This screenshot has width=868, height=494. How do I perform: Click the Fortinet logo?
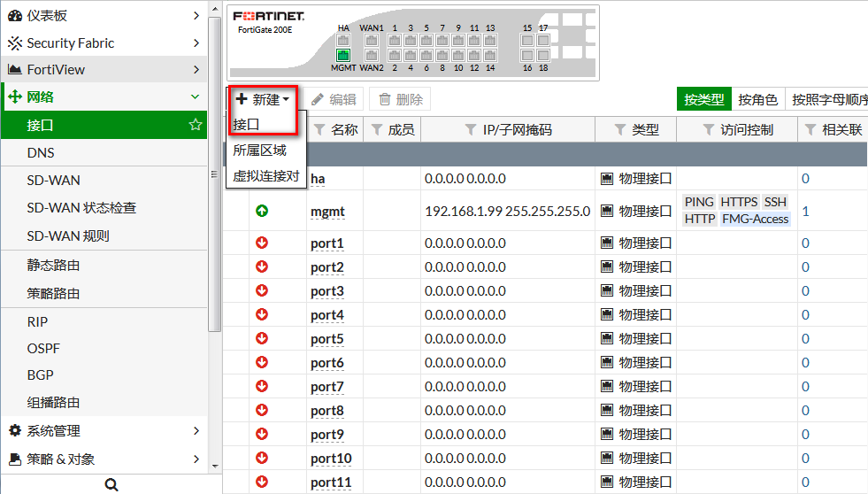(268, 16)
